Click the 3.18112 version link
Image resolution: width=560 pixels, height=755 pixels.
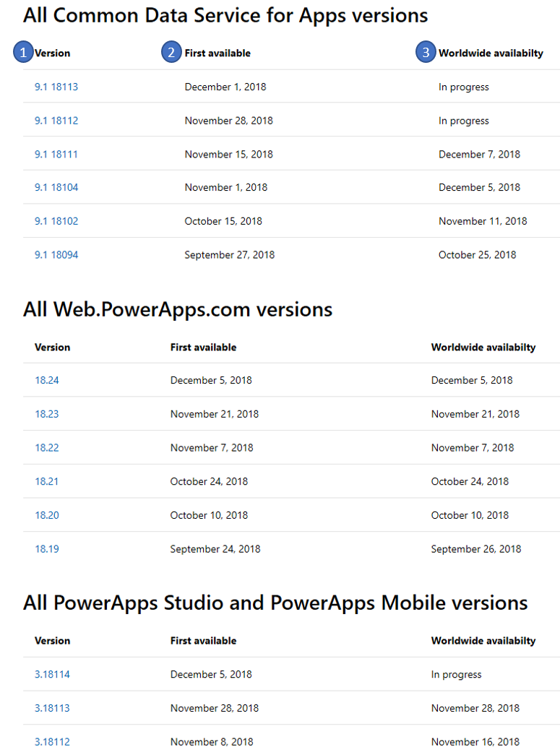click(x=52, y=741)
